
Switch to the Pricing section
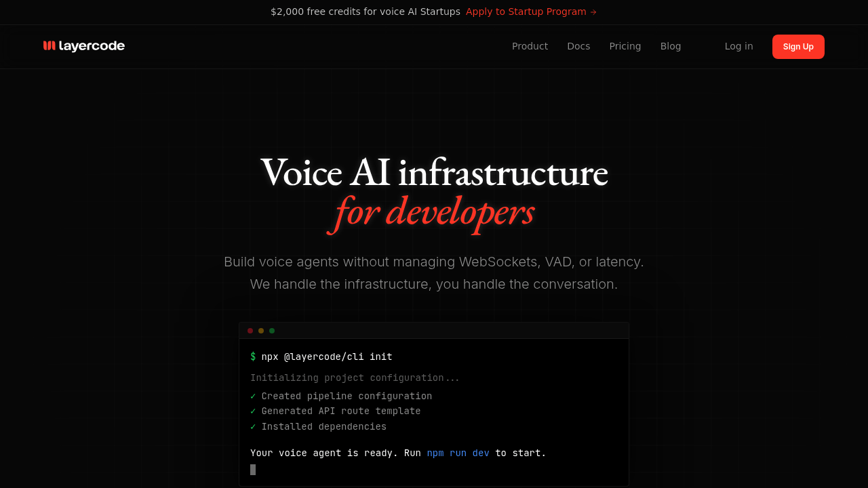(625, 46)
